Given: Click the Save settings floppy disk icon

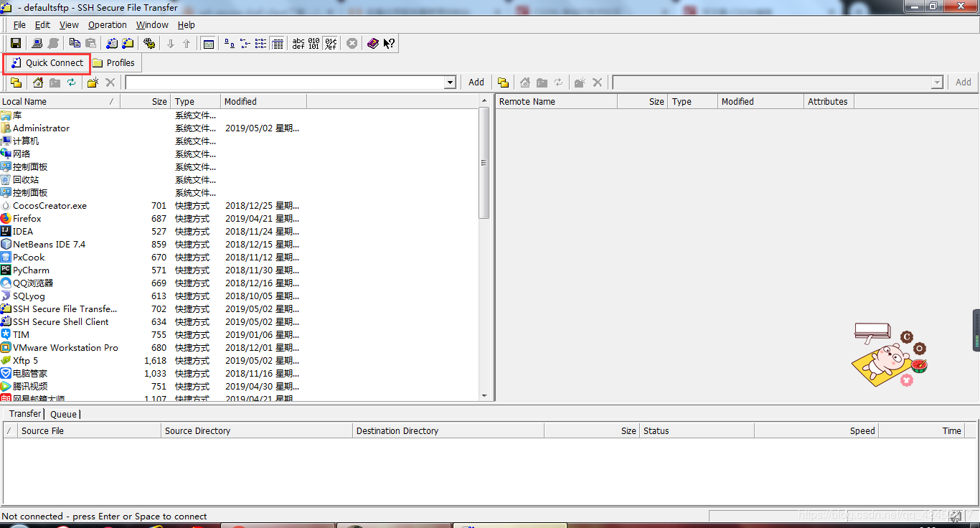Looking at the screenshot, I should point(15,43).
